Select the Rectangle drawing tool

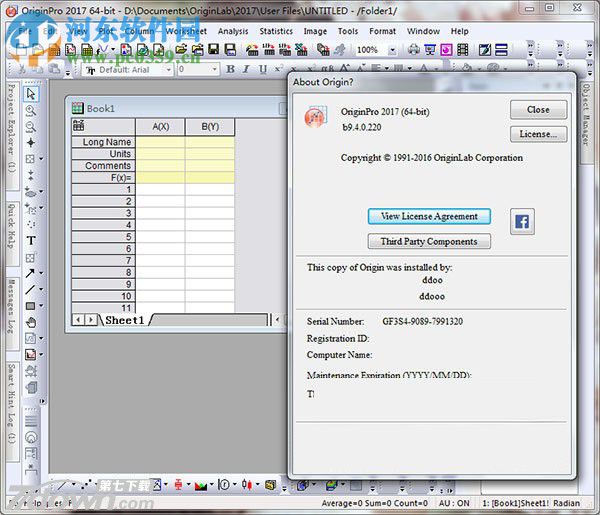(x=30, y=306)
